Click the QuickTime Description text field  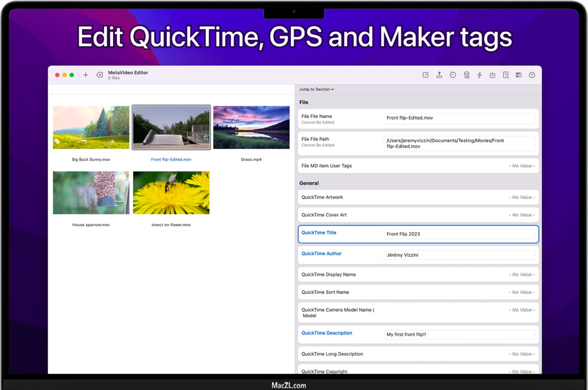[x=459, y=335]
